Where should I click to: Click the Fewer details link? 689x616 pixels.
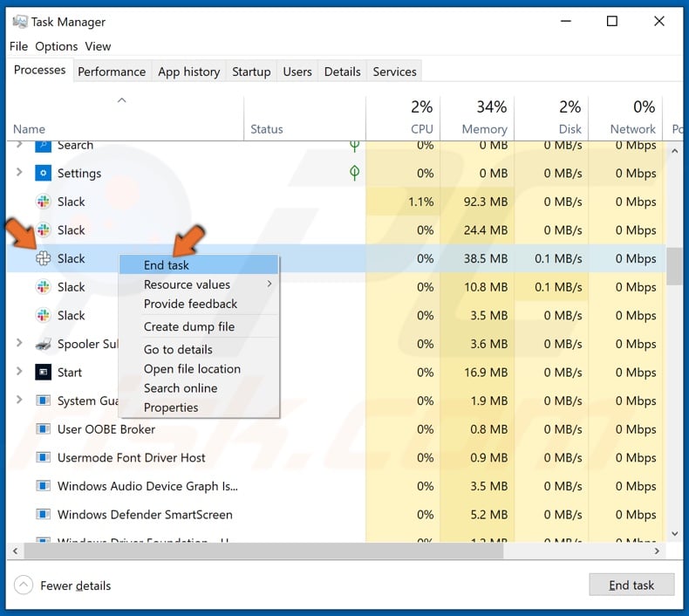(x=76, y=585)
